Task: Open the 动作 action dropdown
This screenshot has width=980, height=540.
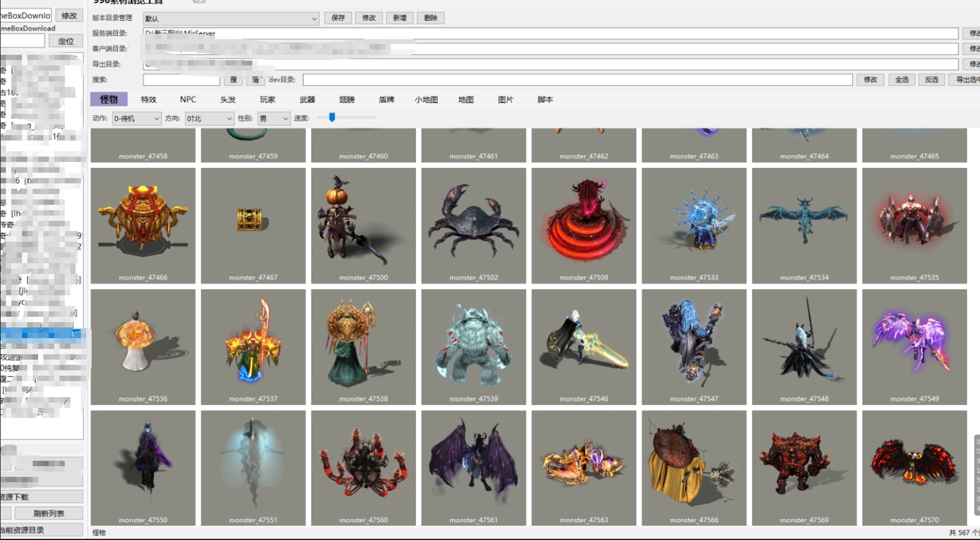Action: click(x=136, y=118)
